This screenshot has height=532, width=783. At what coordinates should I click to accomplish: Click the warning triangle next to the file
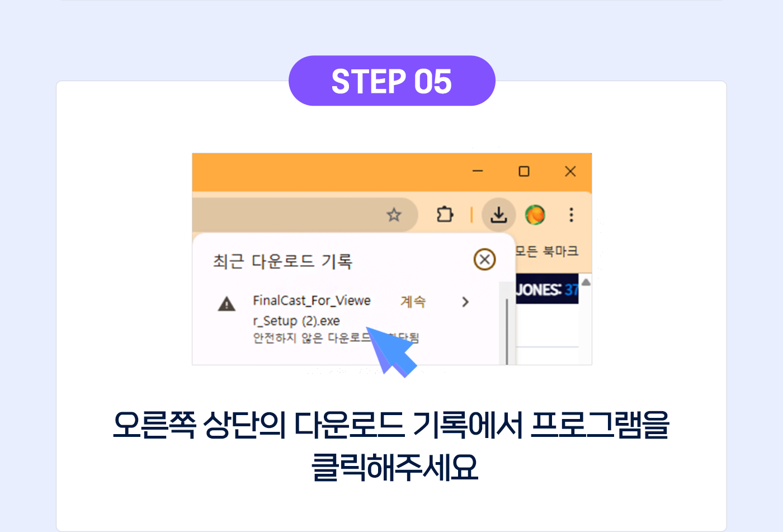click(x=227, y=304)
